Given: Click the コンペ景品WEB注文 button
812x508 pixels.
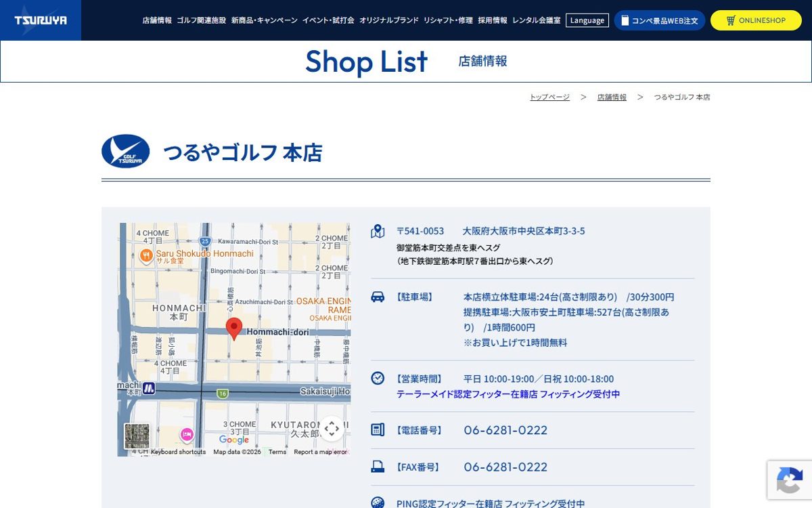Looking at the screenshot, I should click(x=660, y=20).
